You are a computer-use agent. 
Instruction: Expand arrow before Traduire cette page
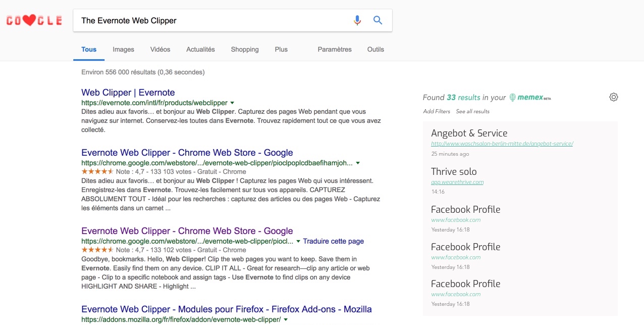pos(298,242)
